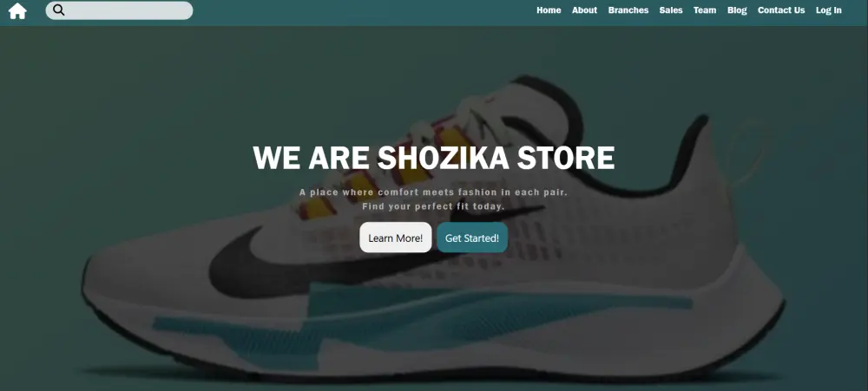Click the Log In link
The image size is (868, 391).
coord(829,10)
